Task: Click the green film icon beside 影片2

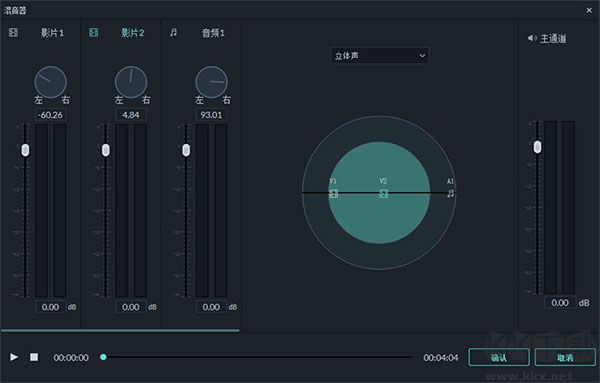Action: coord(94,33)
